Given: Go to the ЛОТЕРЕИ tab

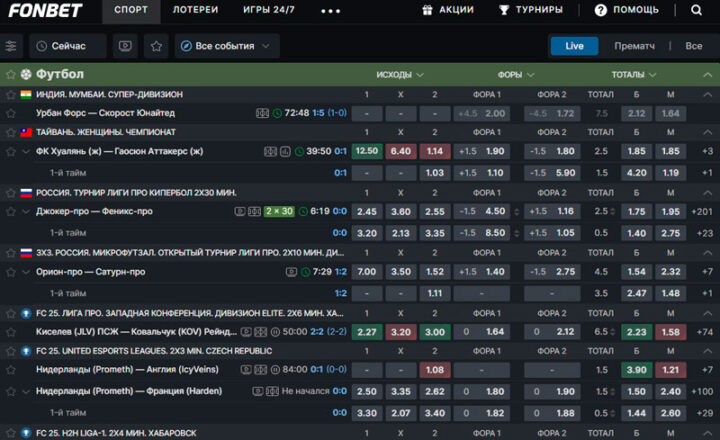Looking at the screenshot, I should [x=195, y=10].
